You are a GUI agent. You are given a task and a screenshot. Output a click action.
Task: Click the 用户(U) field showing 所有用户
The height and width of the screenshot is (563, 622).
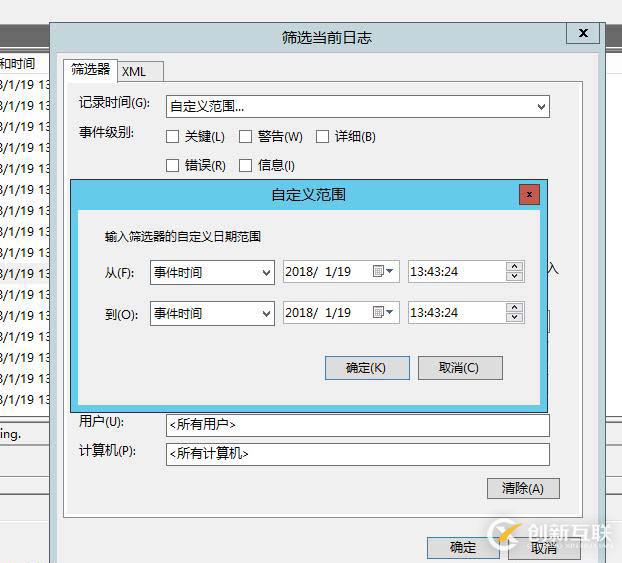357,425
